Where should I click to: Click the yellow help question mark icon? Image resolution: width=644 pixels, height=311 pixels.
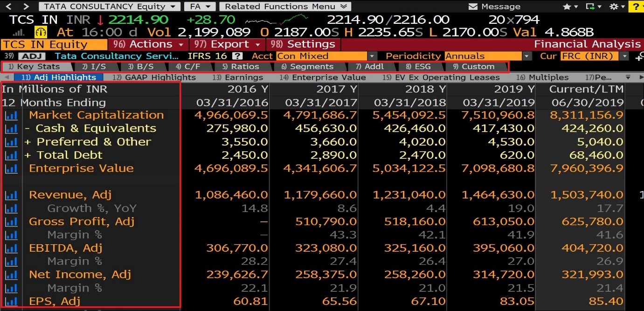pos(637,7)
